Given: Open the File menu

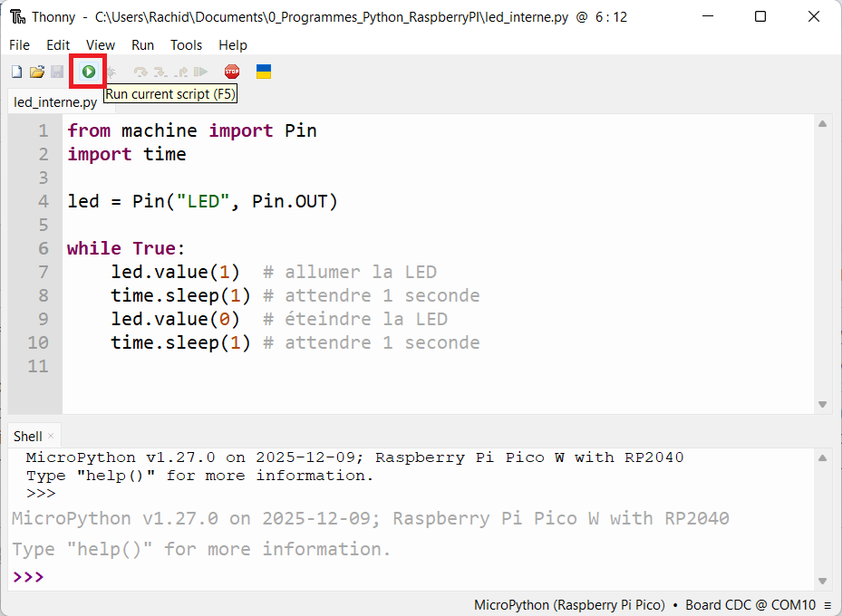Looking at the screenshot, I should pyautogui.click(x=19, y=44).
